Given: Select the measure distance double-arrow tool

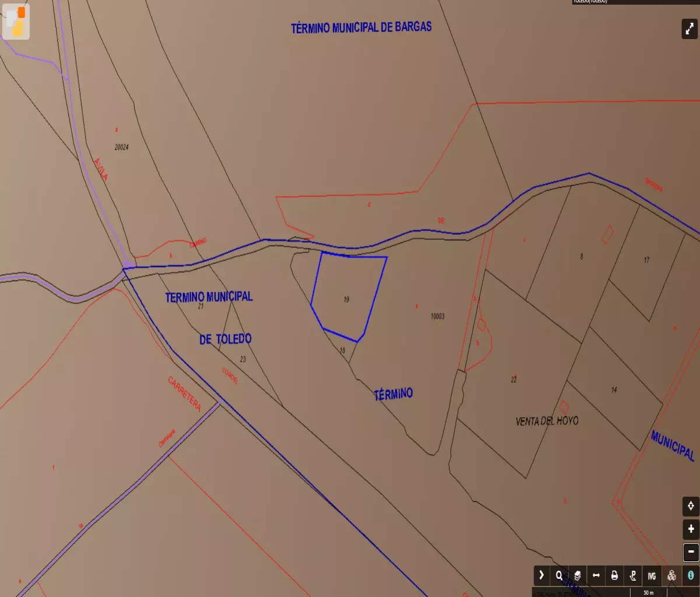Looking at the screenshot, I should tap(596, 575).
